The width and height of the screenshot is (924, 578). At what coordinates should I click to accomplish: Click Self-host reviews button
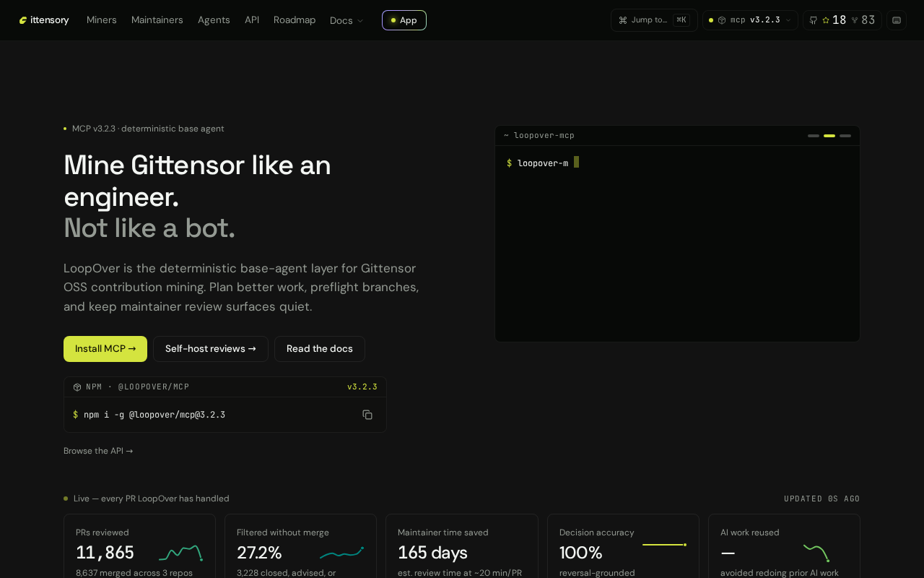coord(211,349)
